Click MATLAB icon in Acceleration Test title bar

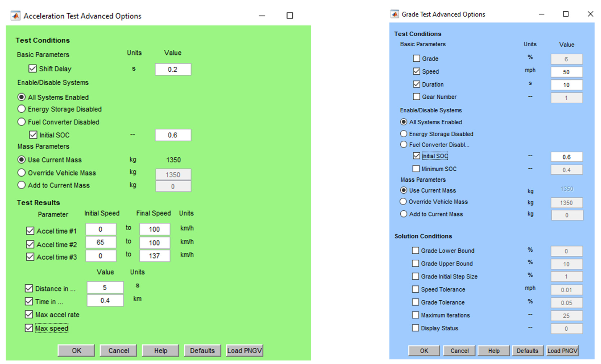(x=15, y=16)
